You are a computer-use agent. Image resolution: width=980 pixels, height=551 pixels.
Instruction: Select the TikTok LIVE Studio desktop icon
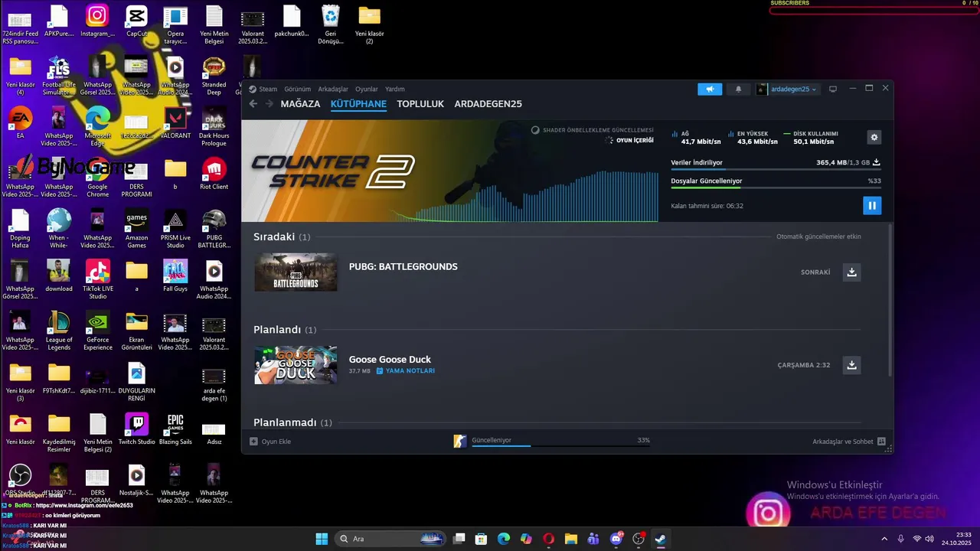97,279
